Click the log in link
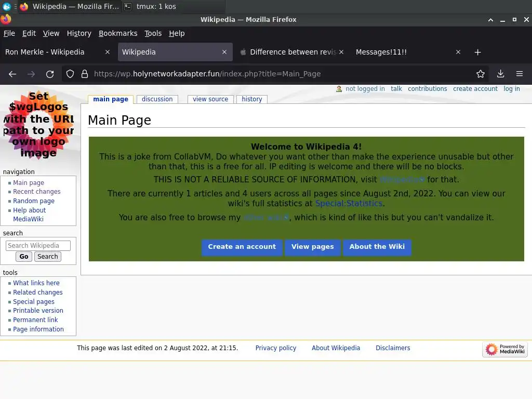 pos(512,89)
